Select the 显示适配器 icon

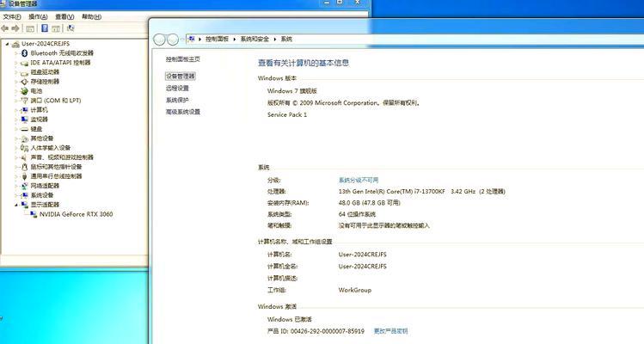[24, 205]
